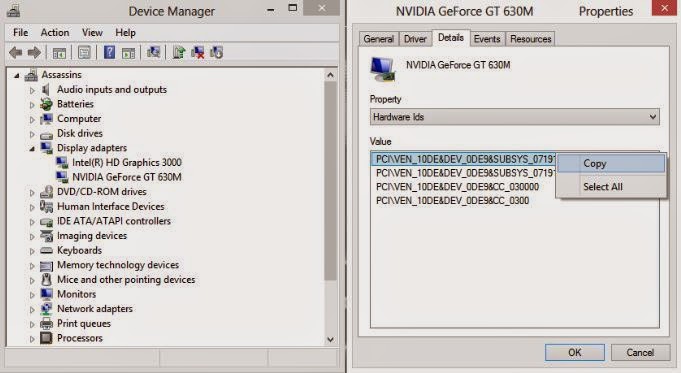Click the Disk drives category icon
Viewport: 681px width, 373px height.
pos(46,134)
